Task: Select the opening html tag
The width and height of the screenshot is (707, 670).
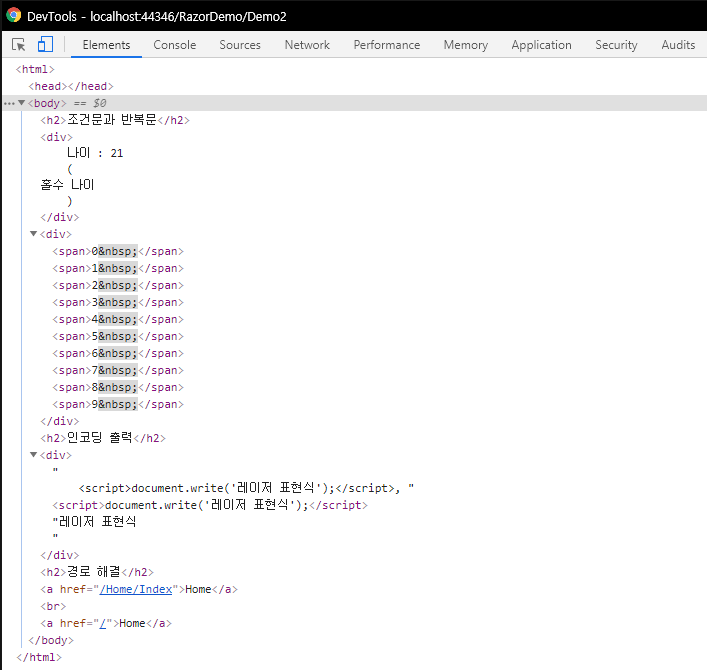Action: (35, 69)
